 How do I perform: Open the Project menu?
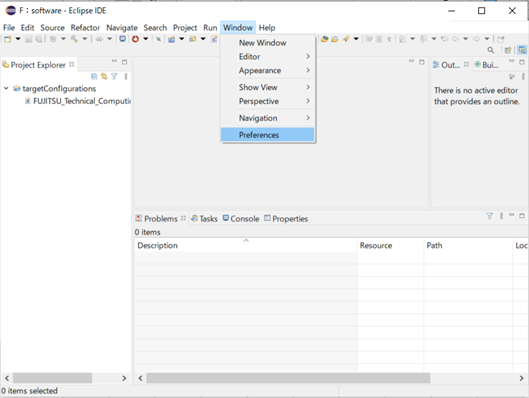(x=185, y=28)
